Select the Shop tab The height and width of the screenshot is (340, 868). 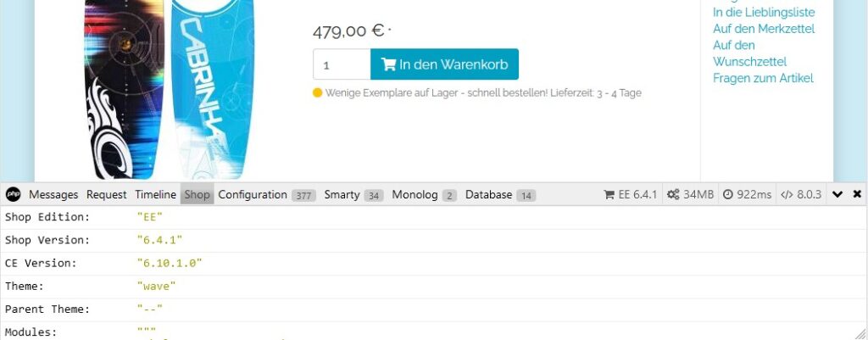(x=197, y=195)
